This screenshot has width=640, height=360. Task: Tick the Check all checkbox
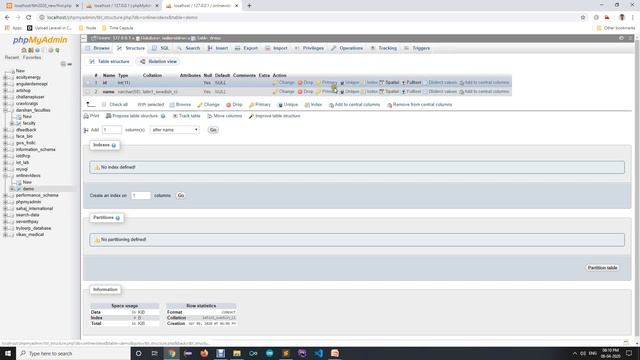pyautogui.click(x=104, y=105)
